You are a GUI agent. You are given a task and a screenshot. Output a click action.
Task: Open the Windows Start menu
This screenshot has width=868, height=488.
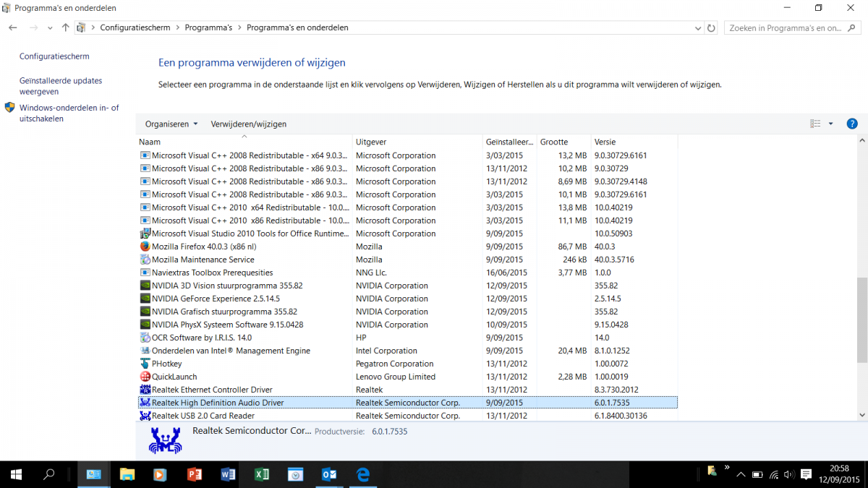click(x=16, y=474)
